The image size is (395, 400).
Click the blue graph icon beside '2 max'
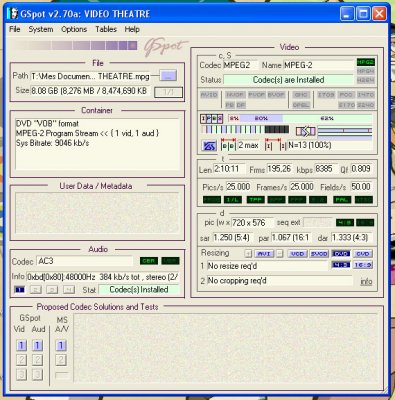click(209, 146)
